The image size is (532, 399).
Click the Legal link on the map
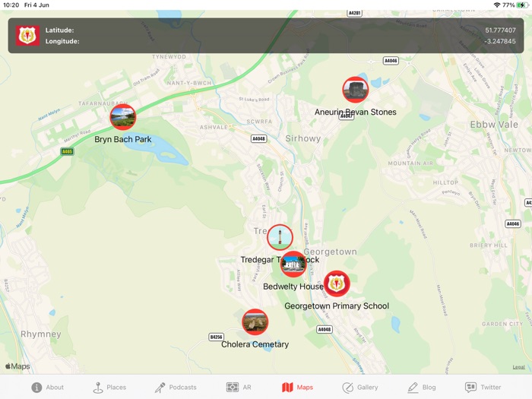pyautogui.click(x=518, y=367)
